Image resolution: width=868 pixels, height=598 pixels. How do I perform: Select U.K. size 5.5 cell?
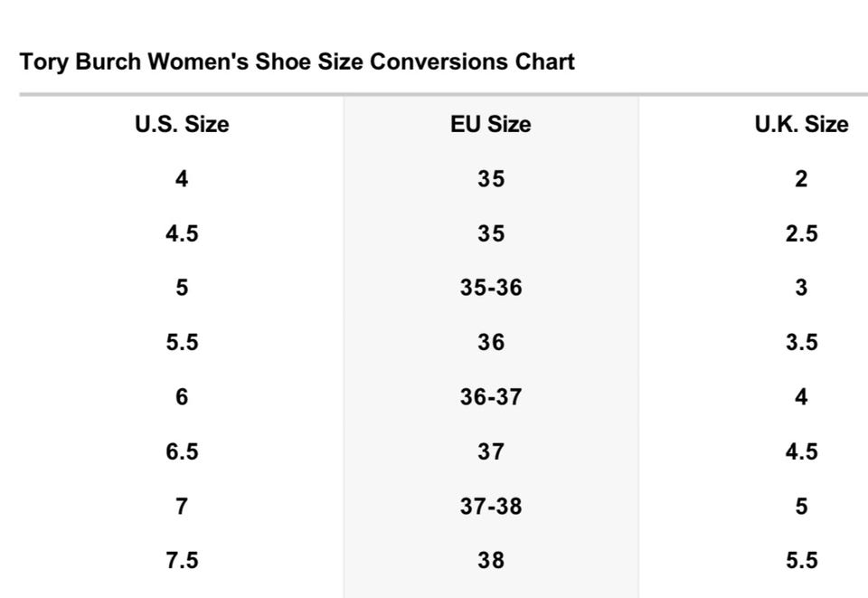point(801,560)
